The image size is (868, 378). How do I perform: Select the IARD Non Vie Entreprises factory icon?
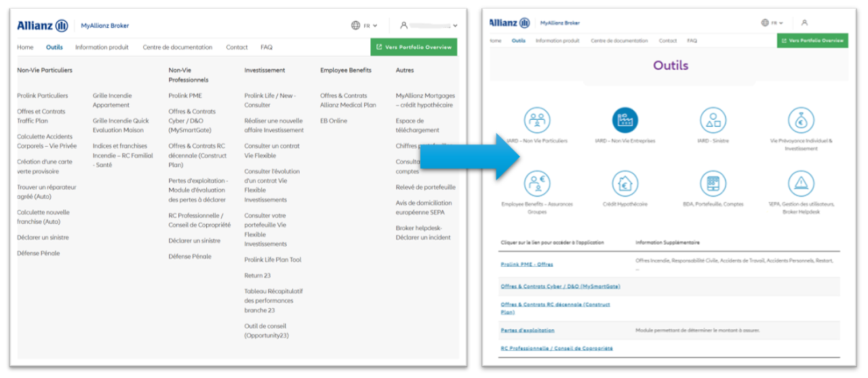625,120
